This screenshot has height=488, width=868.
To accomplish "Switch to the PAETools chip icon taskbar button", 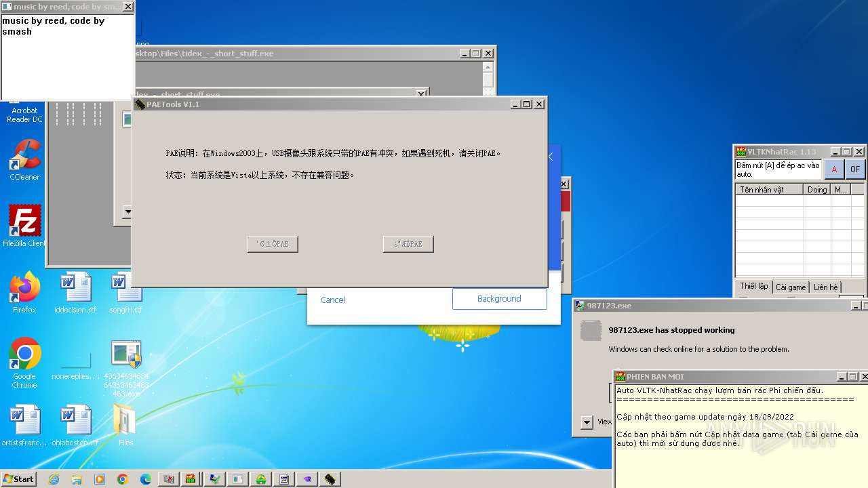I will (330, 479).
